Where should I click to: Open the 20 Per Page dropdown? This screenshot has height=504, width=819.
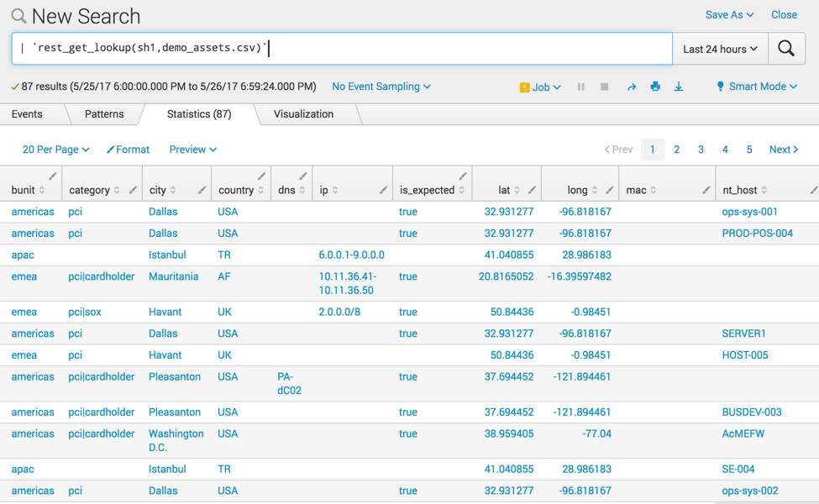coord(56,150)
